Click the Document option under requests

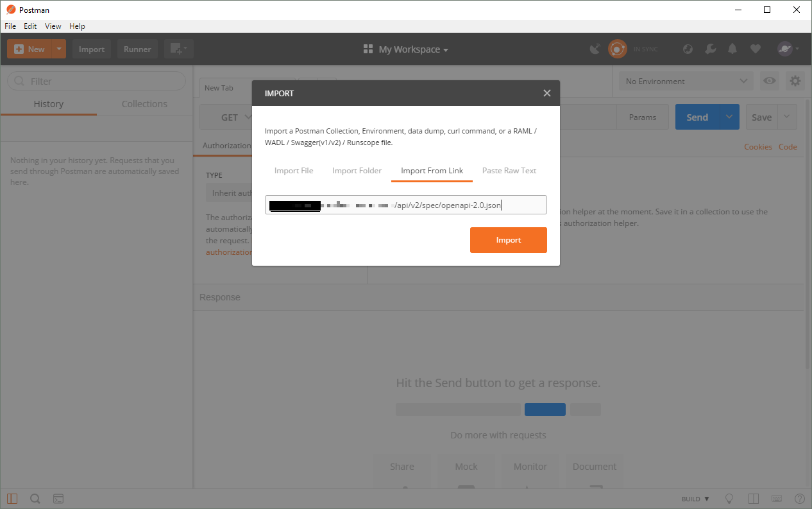595,472
